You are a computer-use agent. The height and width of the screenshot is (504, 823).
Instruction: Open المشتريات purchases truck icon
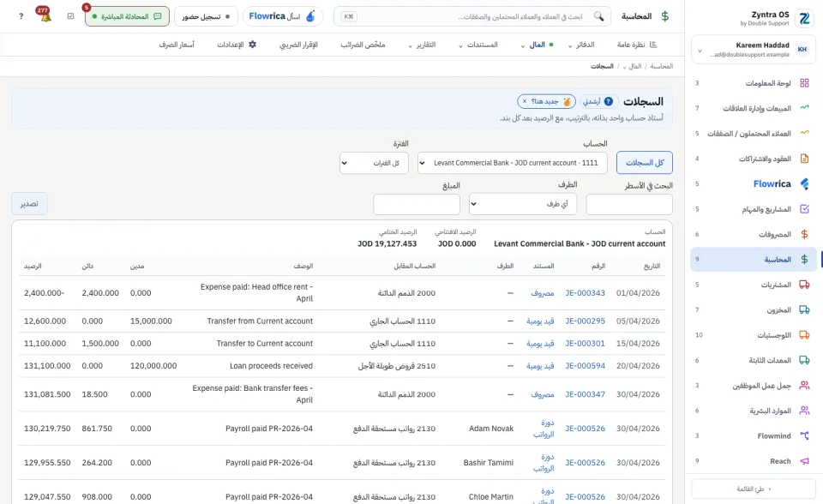(x=803, y=285)
